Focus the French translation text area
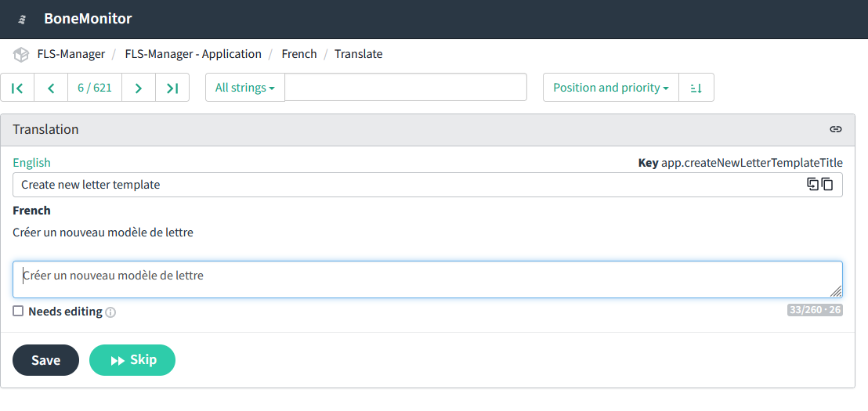Viewport: 868px width, 411px height. point(428,279)
